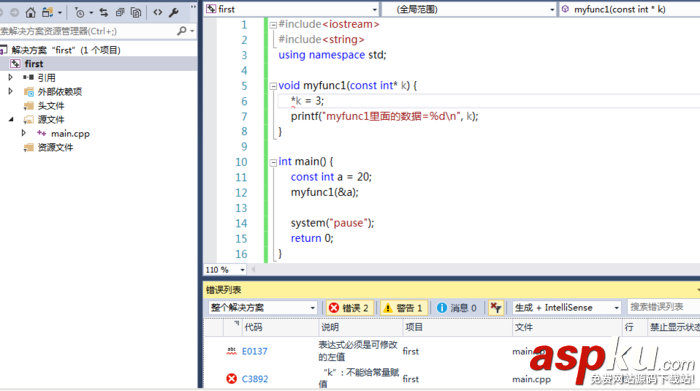
Task: Click the system("pause") line
Action: [x=333, y=223]
